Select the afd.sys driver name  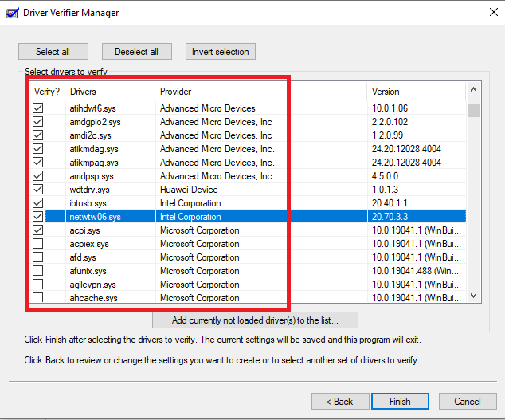tap(83, 257)
